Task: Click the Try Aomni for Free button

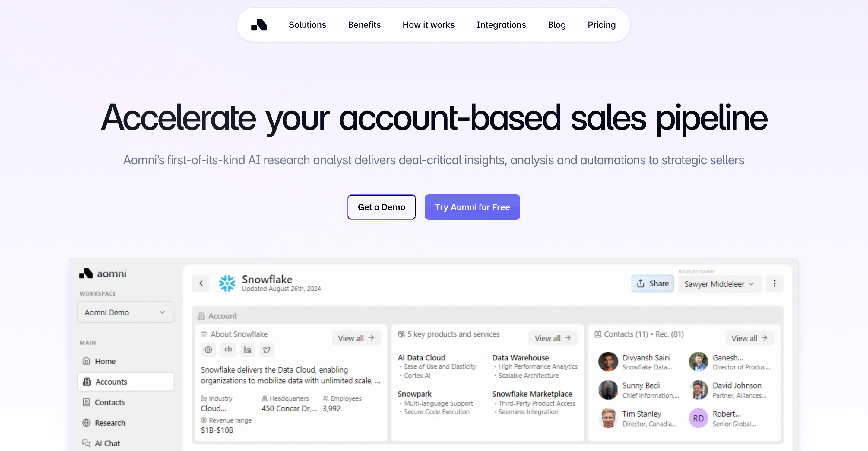Action: 472,207
